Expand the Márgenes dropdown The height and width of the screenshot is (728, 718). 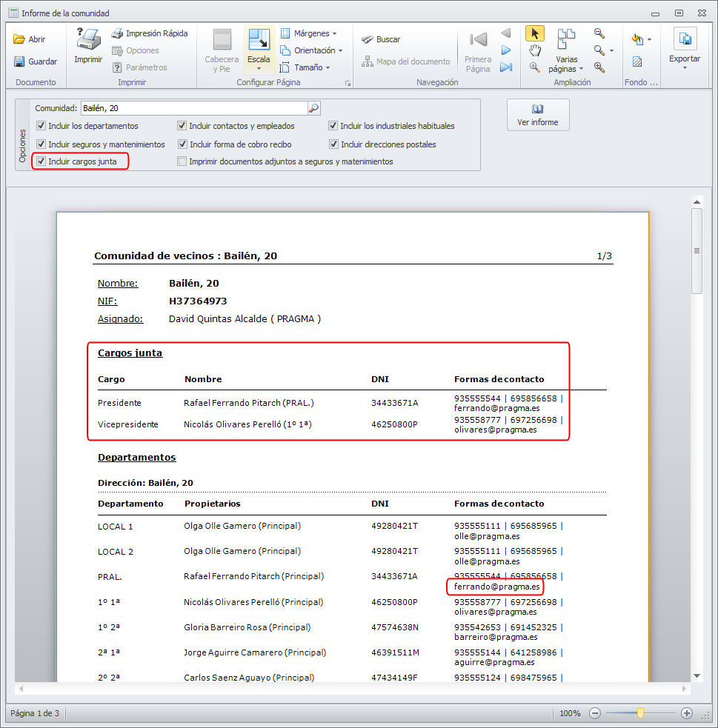click(x=309, y=33)
